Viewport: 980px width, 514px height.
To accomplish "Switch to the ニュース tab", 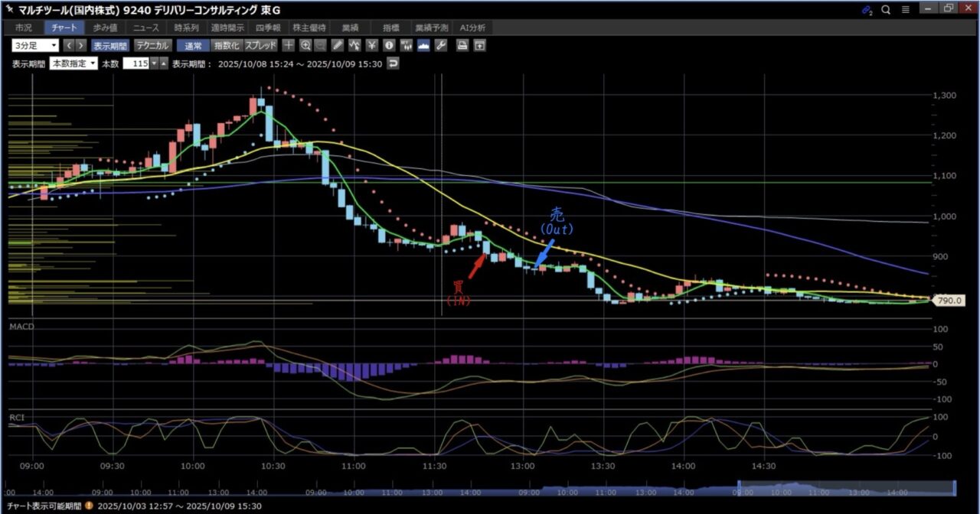I will point(145,28).
